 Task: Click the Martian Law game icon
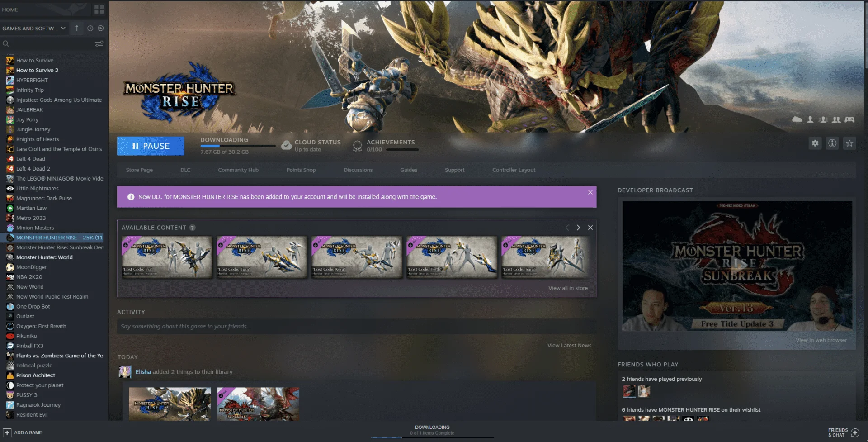click(x=10, y=208)
